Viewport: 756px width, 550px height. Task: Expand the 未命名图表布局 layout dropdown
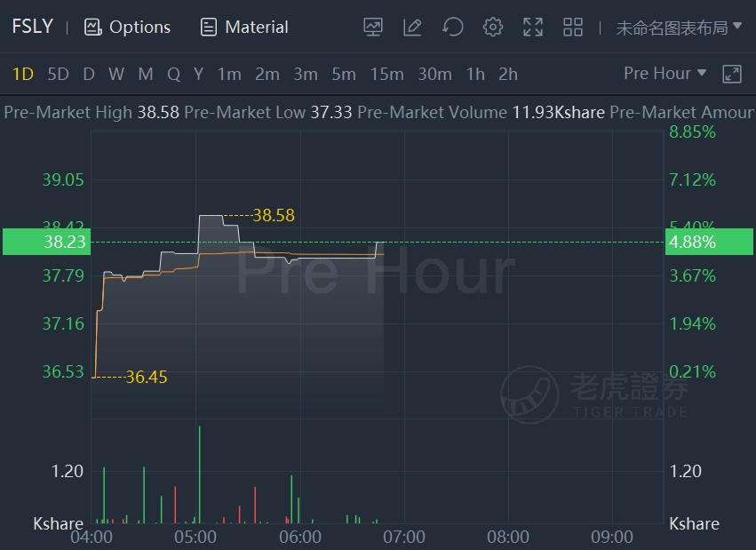coord(679,28)
